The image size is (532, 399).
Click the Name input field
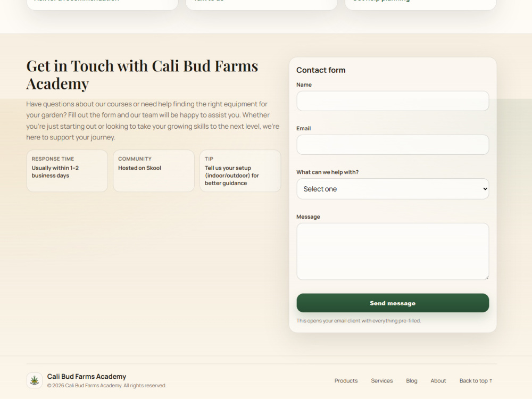(x=393, y=101)
